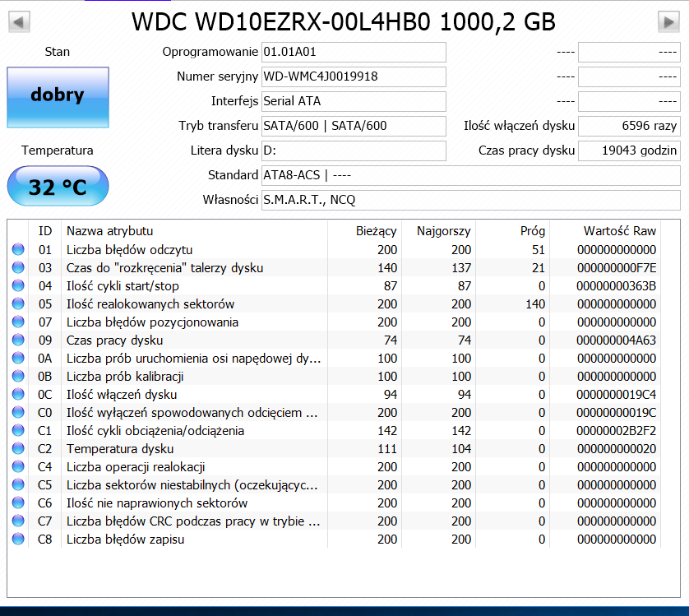Select the 'Czas do "rozkręcenia" talerzy dysku' row
The width and height of the screenshot is (689, 616).
point(335,268)
